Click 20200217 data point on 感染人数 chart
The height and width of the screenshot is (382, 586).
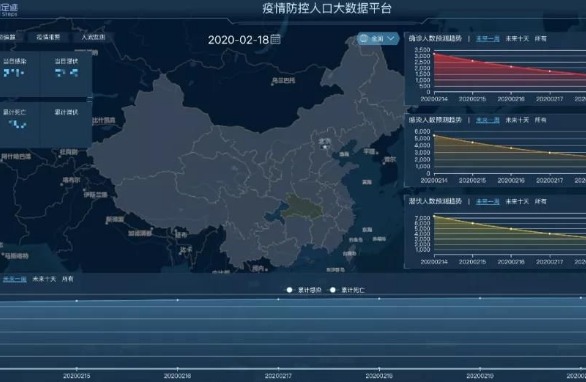(549, 153)
